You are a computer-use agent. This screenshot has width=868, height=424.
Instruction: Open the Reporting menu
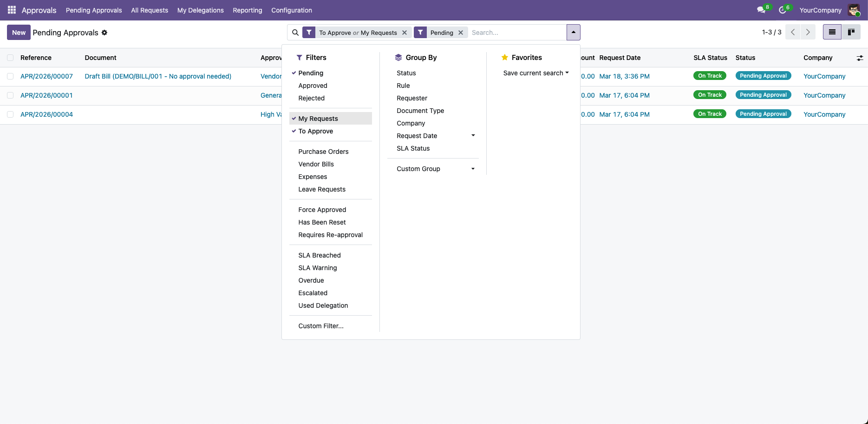[x=247, y=10]
